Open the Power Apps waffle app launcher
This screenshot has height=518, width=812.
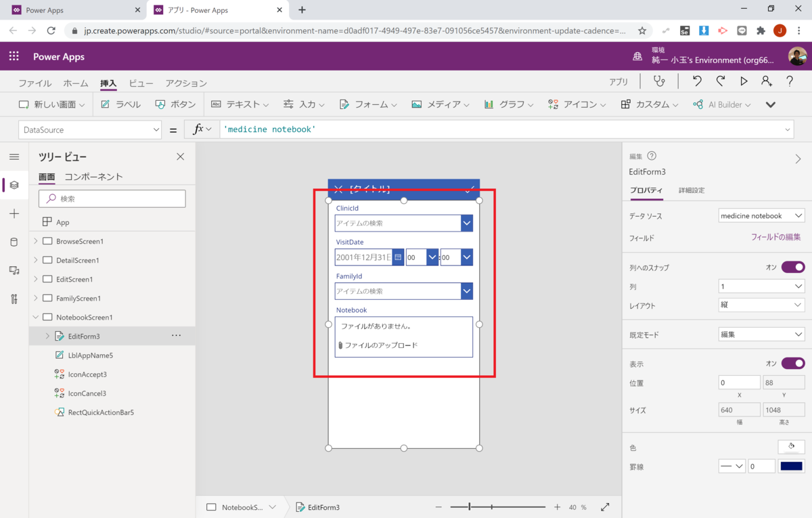pyautogui.click(x=14, y=57)
